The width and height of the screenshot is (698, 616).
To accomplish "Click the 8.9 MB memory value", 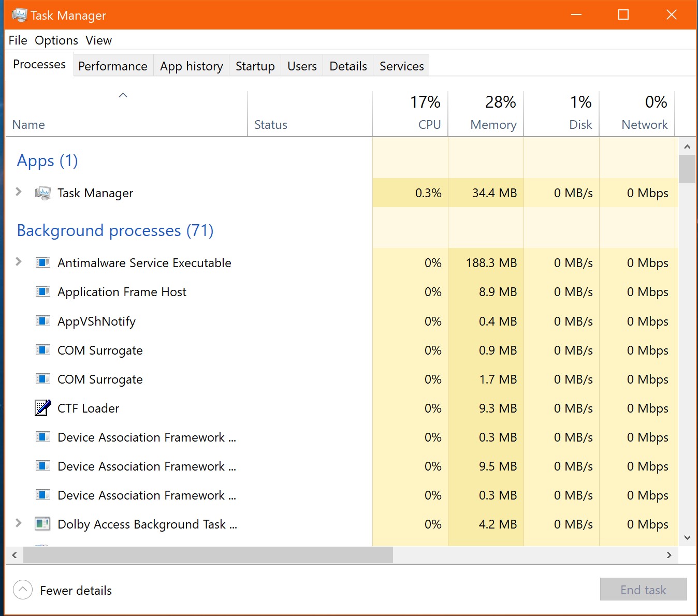I will (x=498, y=292).
